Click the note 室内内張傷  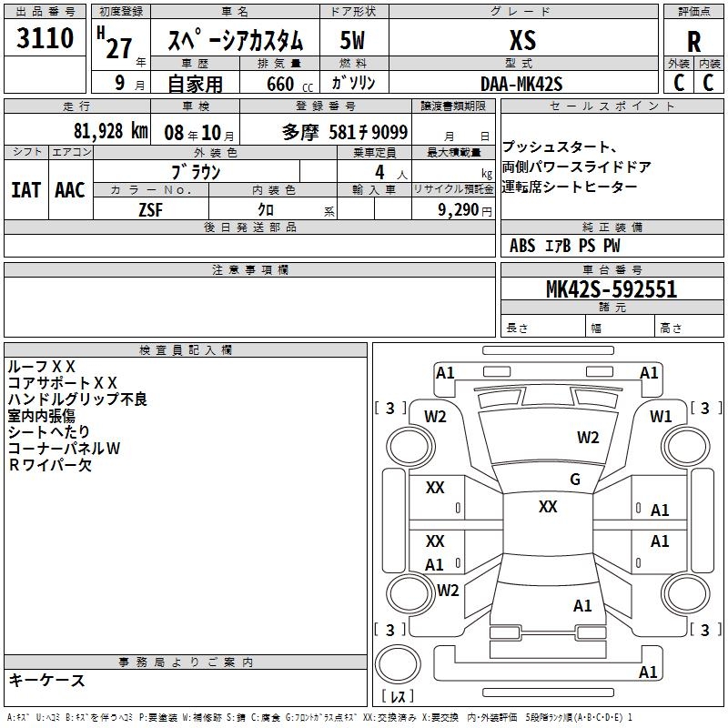click(x=41, y=416)
